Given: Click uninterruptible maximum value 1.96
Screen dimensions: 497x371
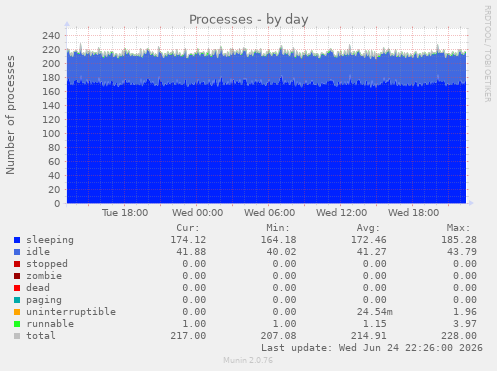Looking at the screenshot, I should point(465,312).
